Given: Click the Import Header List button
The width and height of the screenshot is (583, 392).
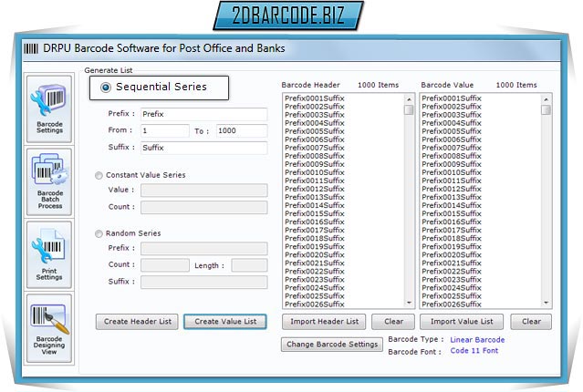Looking at the screenshot, I should 324,322.
